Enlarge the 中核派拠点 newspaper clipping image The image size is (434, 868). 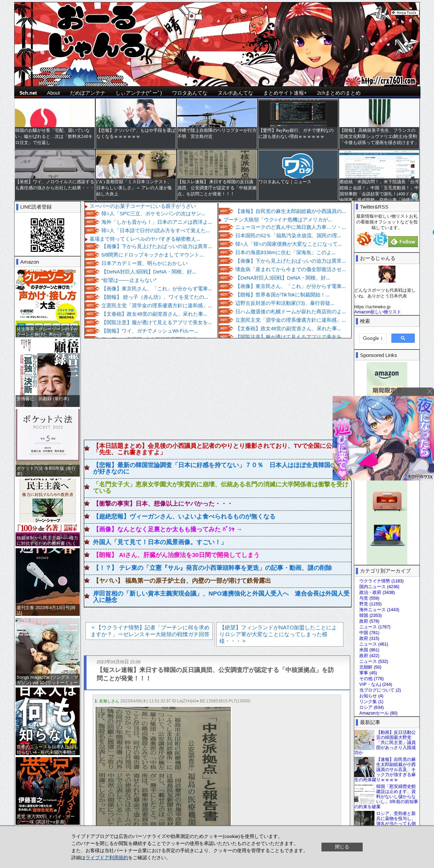point(163,766)
